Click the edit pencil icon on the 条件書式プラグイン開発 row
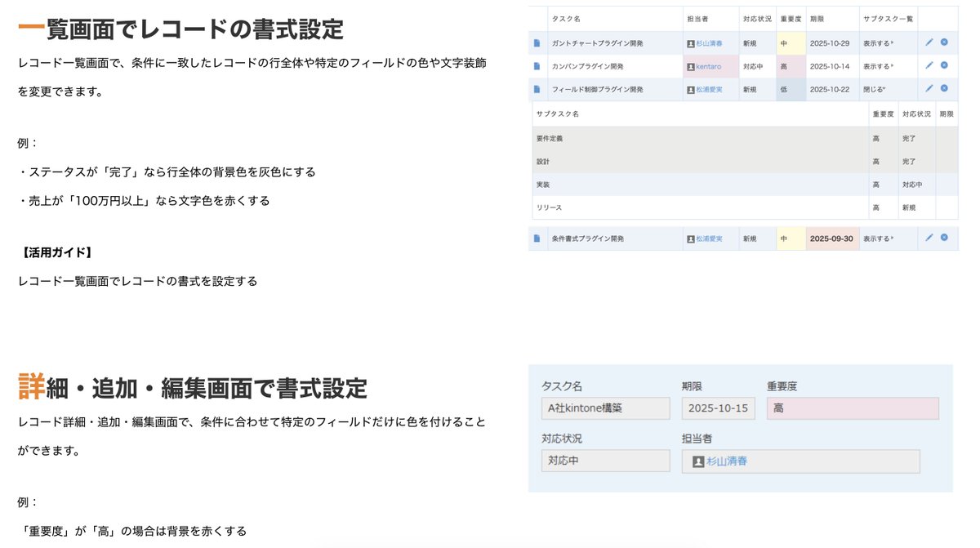Screen dimensions: 980x548 point(929,238)
